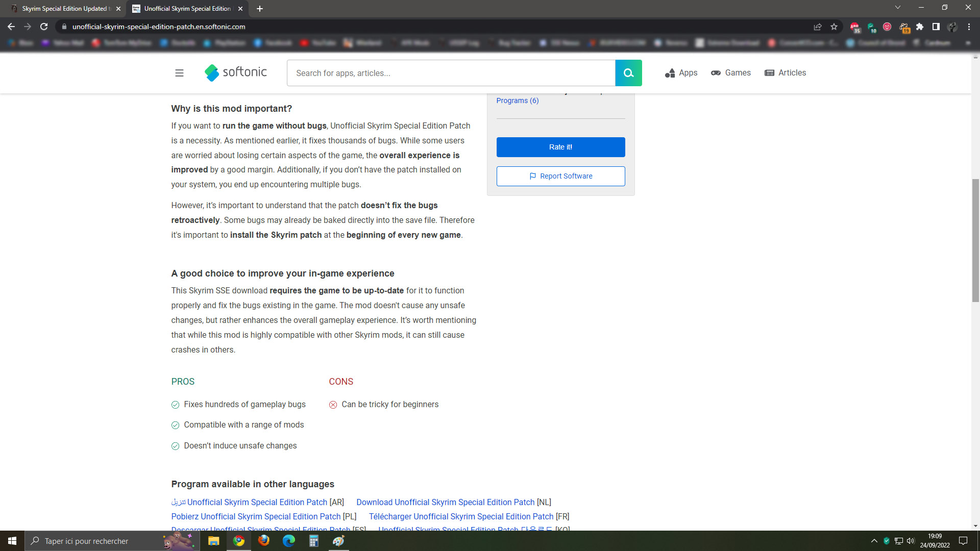Open the Windows Start menu
This screenshot has height=551, width=980.
[x=12, y=541]
